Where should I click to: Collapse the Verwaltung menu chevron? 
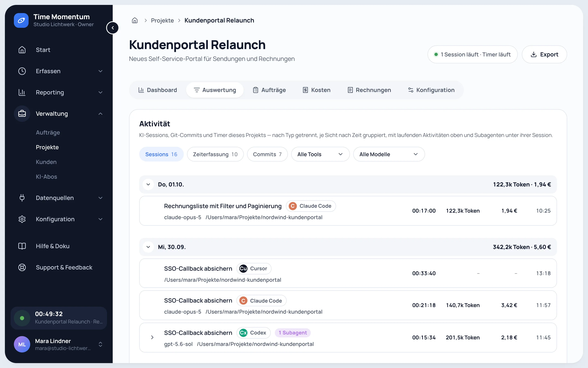[100, 114]
